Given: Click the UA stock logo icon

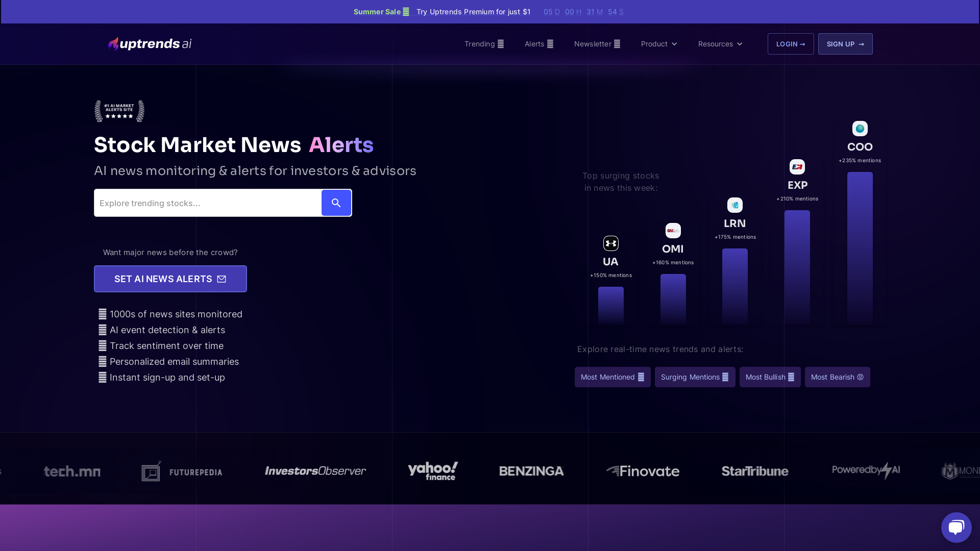Looking at the screenshot, I should (x=611, y=243).
